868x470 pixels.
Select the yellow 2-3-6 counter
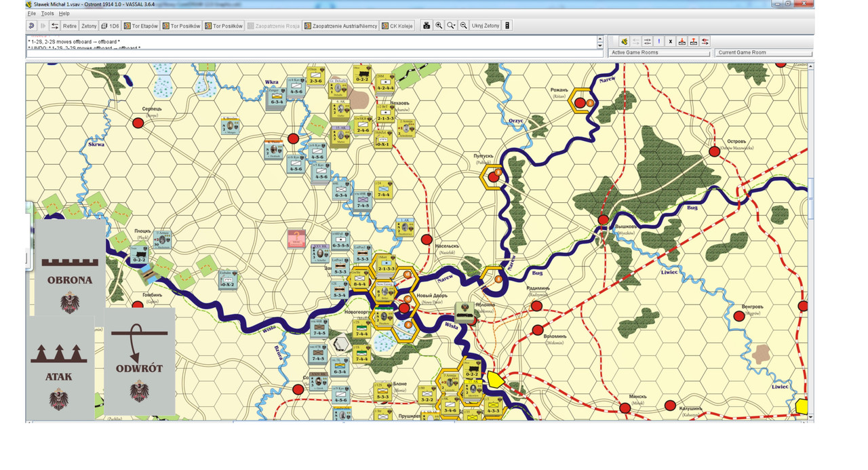click(317, 76)
